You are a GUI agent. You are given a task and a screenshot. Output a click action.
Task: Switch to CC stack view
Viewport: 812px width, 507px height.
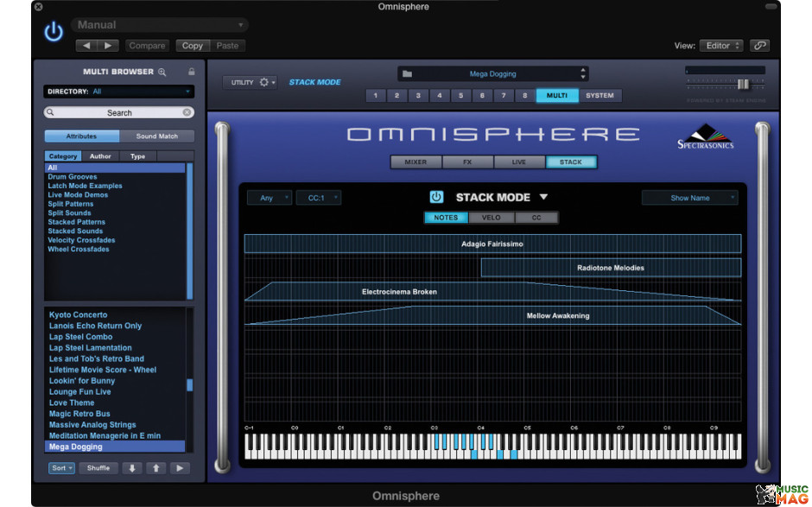536,218
